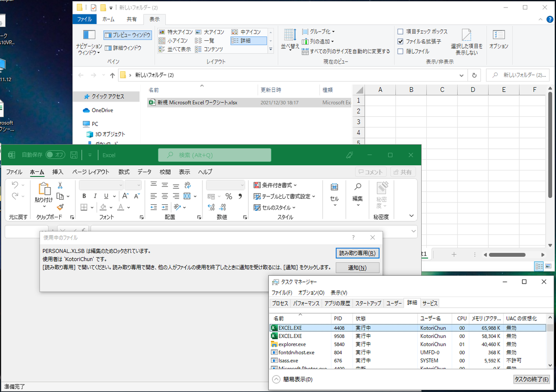Switch to Task Manager パフォーマンス tab
Screen dimensions: 556x392
tap(306, 303)
